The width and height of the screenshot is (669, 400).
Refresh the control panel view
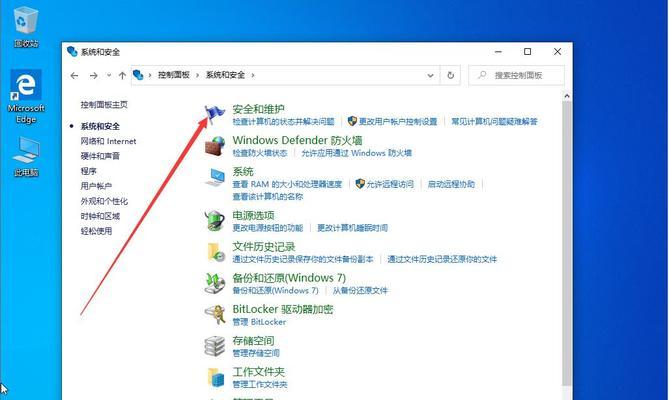451,75
